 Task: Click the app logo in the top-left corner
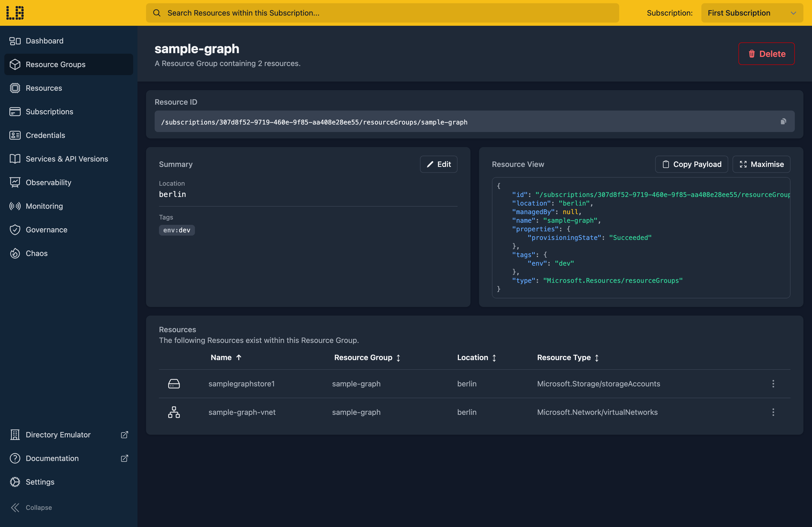(15, 13)
